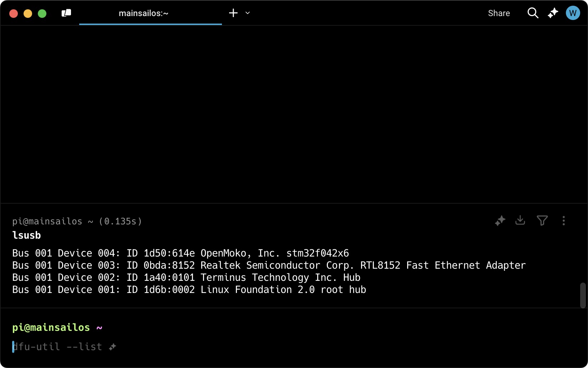Click the Terminus Technology Inc. Hub line

click(186, 278)
